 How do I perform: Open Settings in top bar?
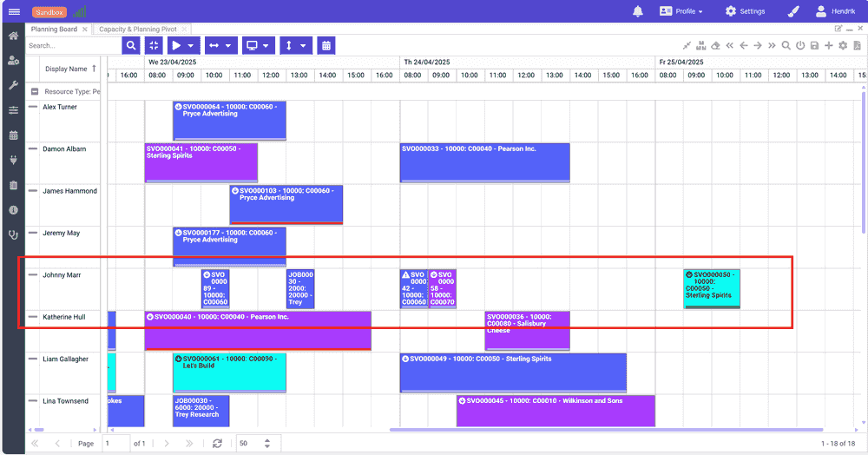(x=745, y=11)
